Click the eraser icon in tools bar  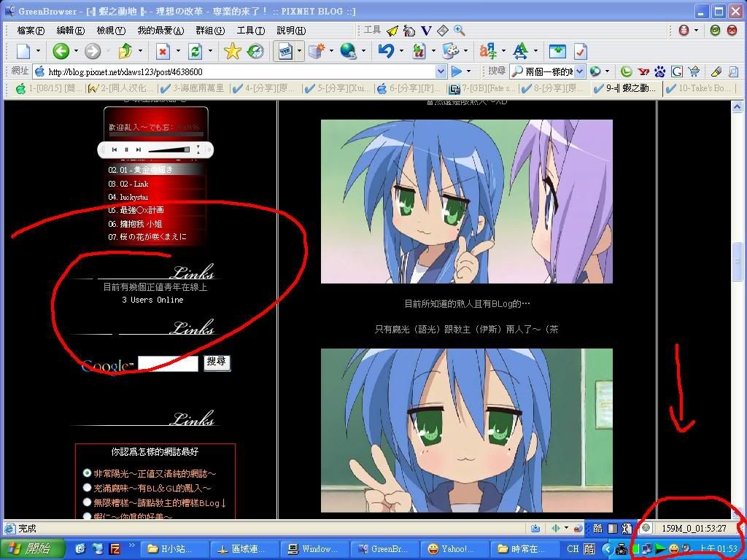click(x=443, y=31)
